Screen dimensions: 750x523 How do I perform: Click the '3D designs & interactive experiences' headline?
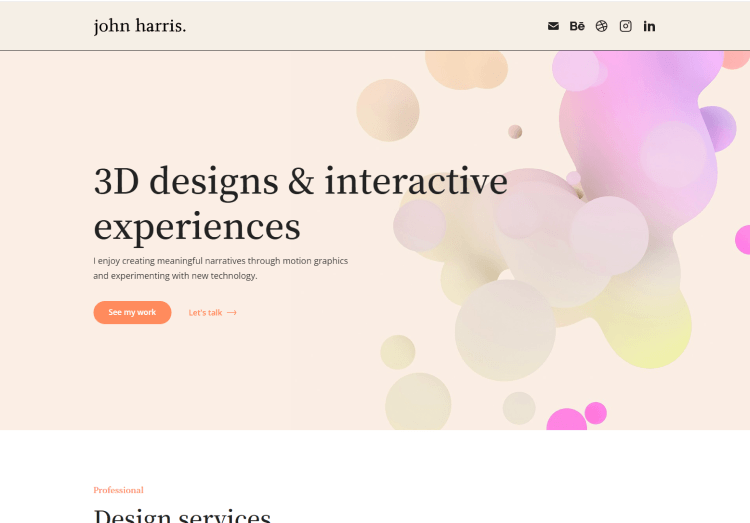[300, 204]
